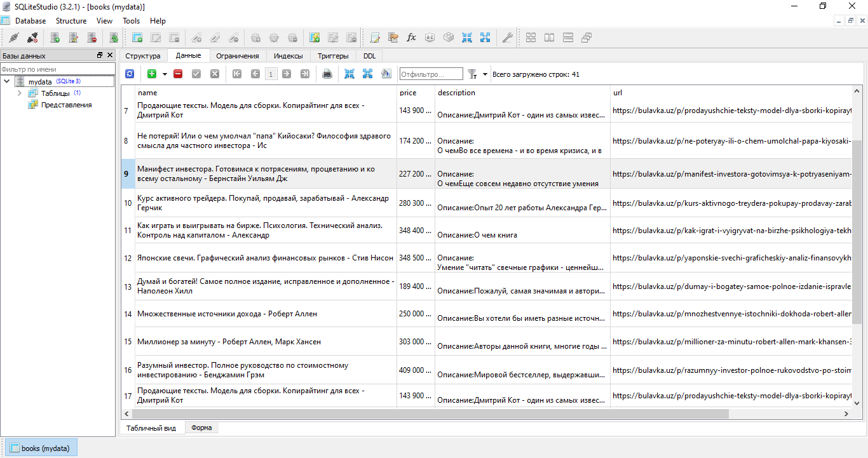Screen dimensions: 868x458
Task: Cascade windows icon
Action: (586, 37)
